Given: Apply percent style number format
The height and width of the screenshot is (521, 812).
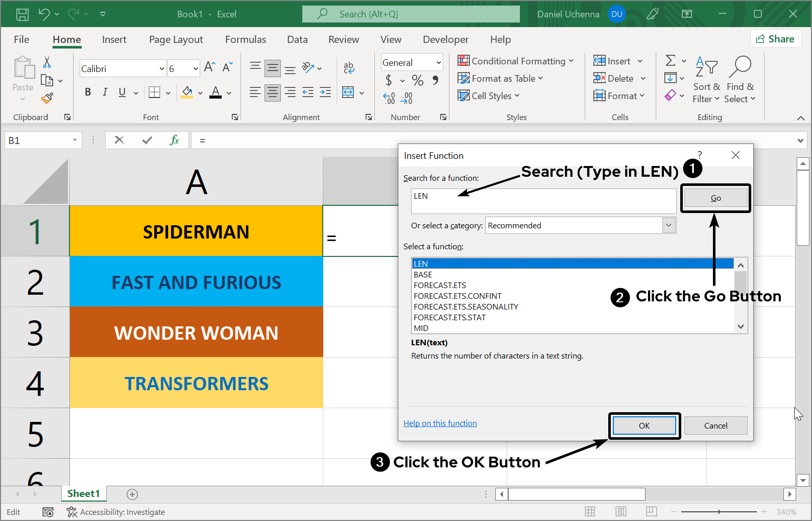Looking at the screenshot, I should (417, 80).
